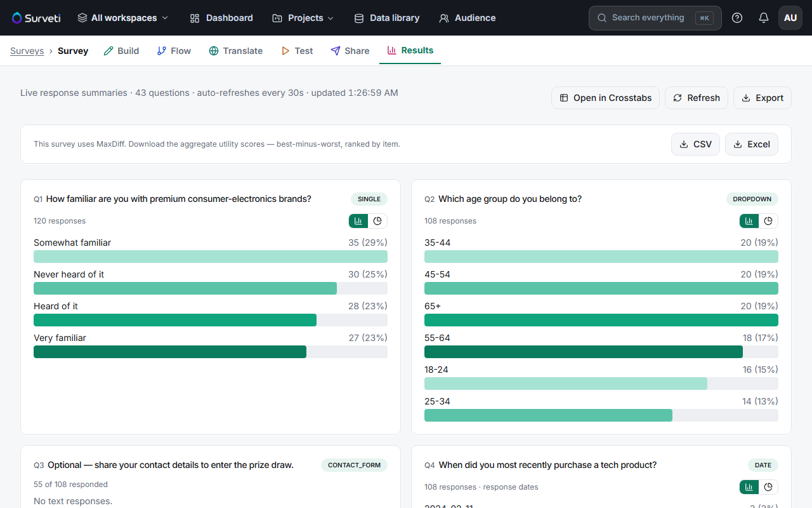
Task: Open the Projects dropdown menu
Action: pyautogui.click(x=303, y=18)
